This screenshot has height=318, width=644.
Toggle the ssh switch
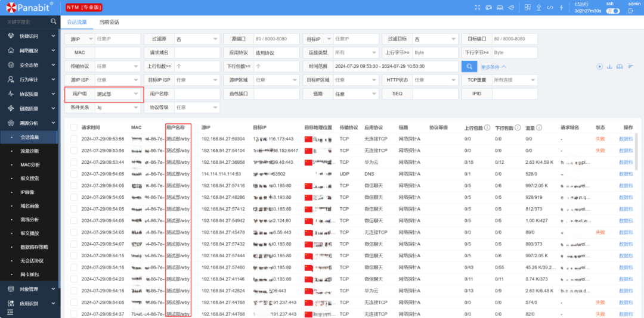613,11
